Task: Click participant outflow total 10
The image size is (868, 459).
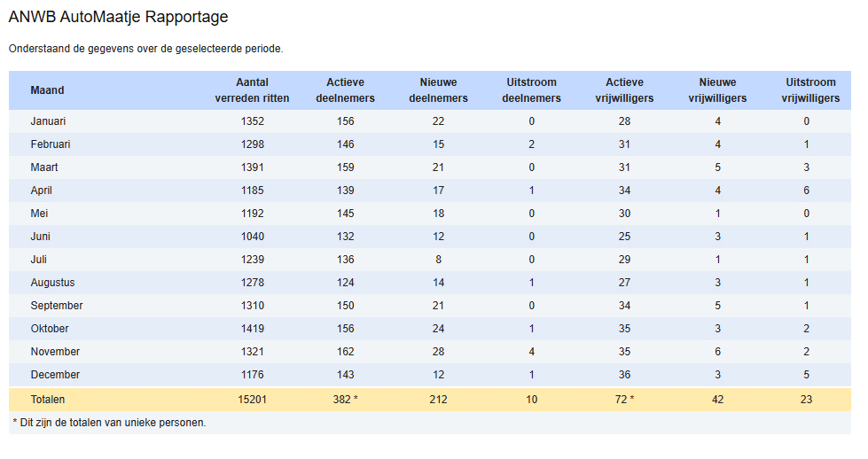Action: tap(531, 400)
